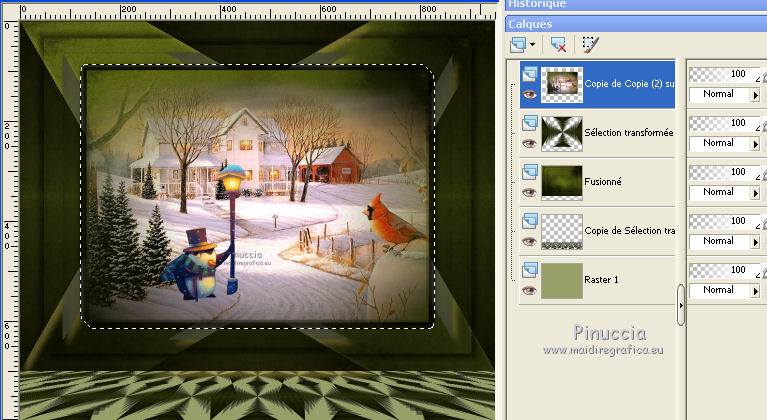This screenshot has width=767, height=420.
Task: Click layer type icon of Copie de Copie (2)
Action: tap(530, 74)
